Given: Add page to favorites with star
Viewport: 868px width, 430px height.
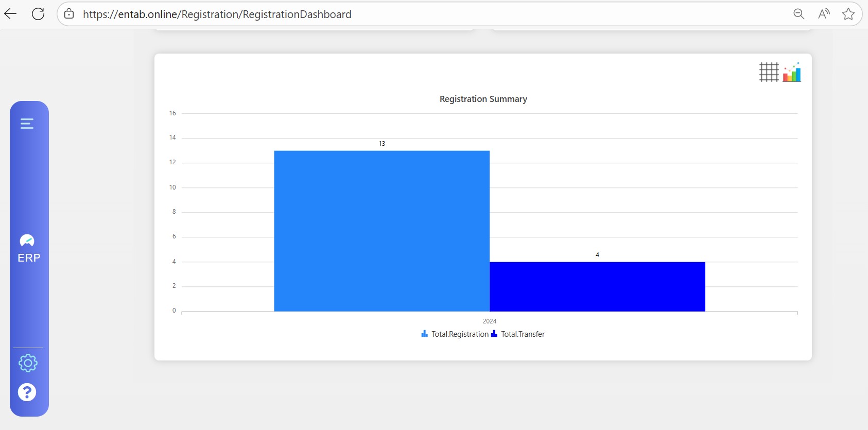Looking at the screenshot, I should click(x=848, y=14).
